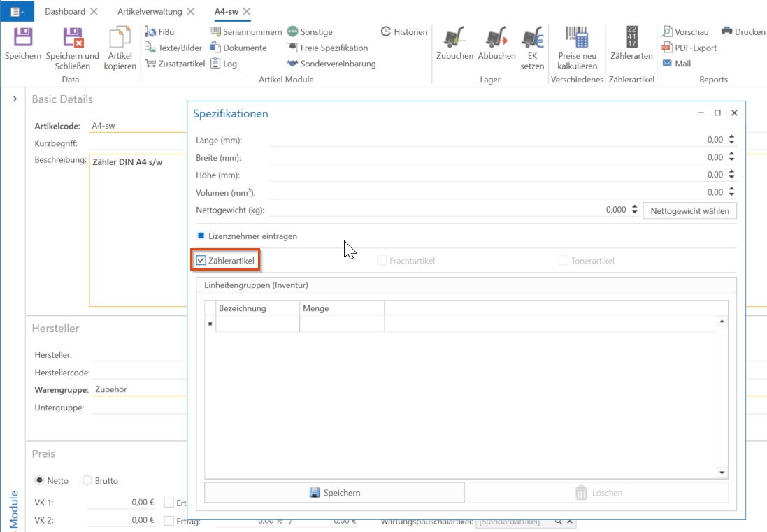Viewport: 767px width, 532px height.
Task: Toggle Lizenznehmer eintragen checkbox
Action: click(201, 236)
